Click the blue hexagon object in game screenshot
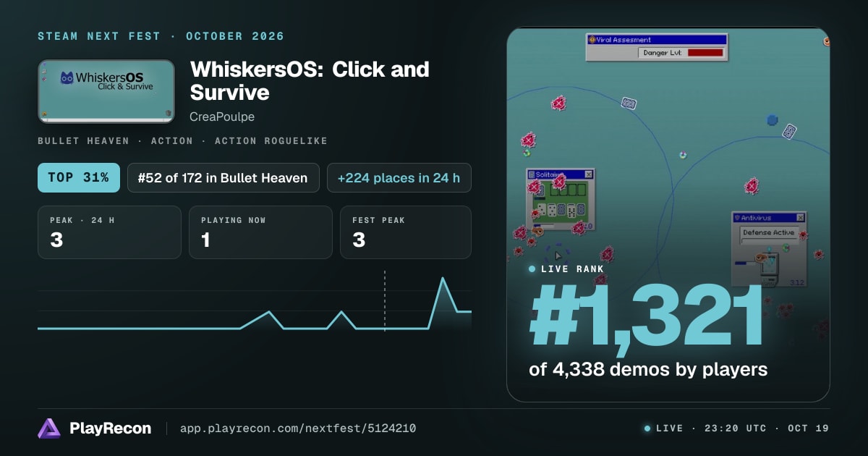 pyautogui.click(x=772, y=119)
